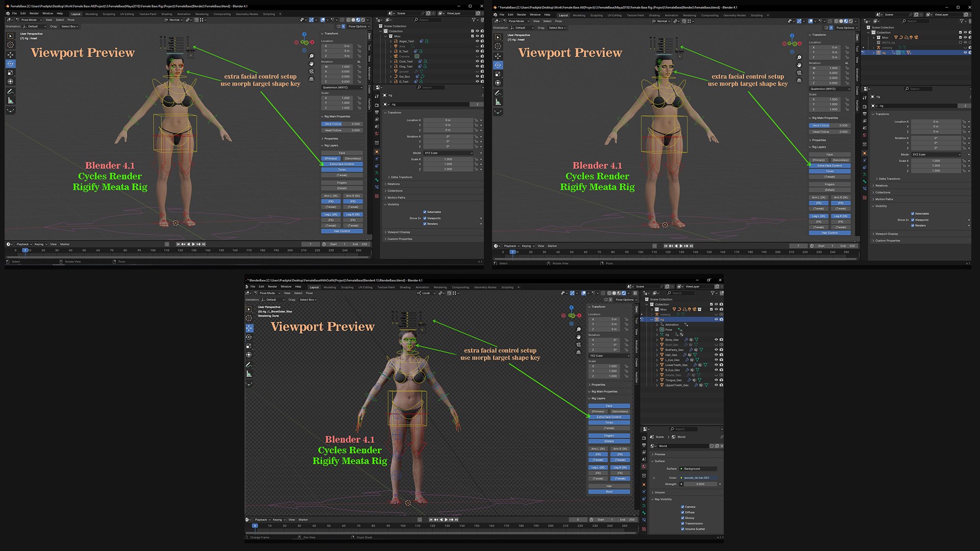Hide Body_Geo via eye icon in bottom outliner

coord(716,340)
